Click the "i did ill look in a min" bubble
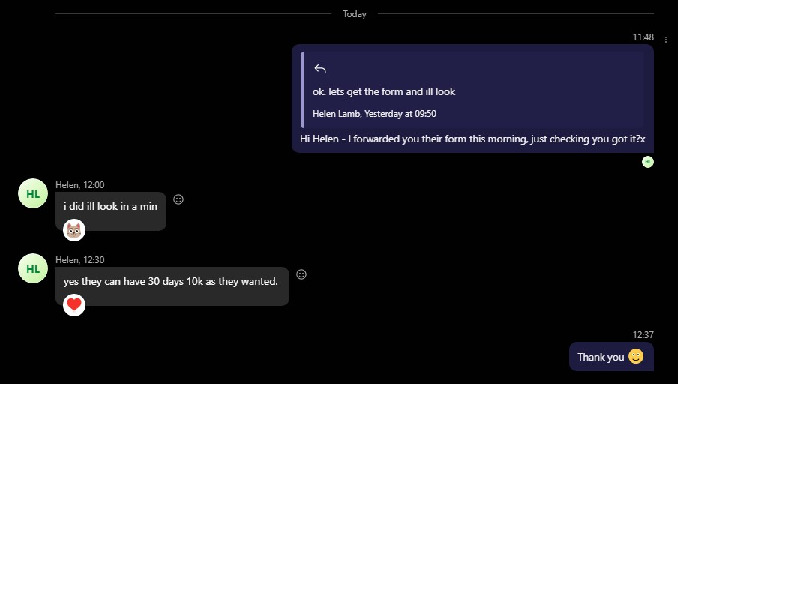The image size is (792, 612). (110, 206)
